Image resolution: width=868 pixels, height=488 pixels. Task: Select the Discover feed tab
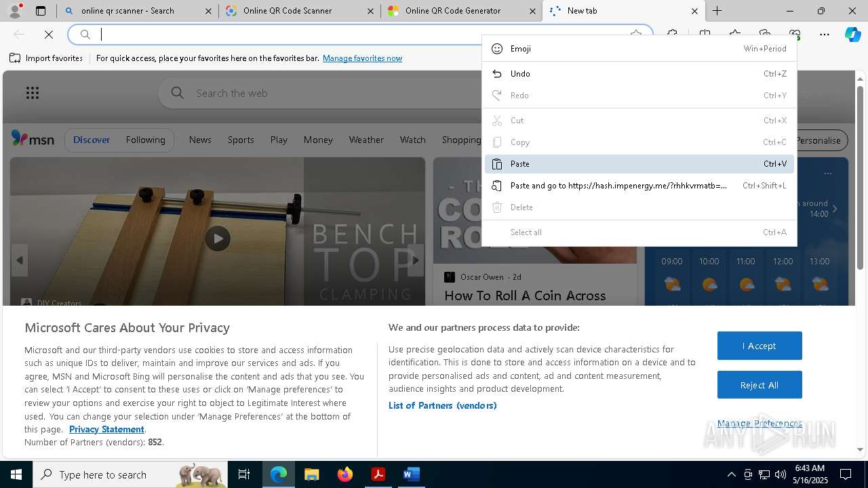click(x=92, y=140)
